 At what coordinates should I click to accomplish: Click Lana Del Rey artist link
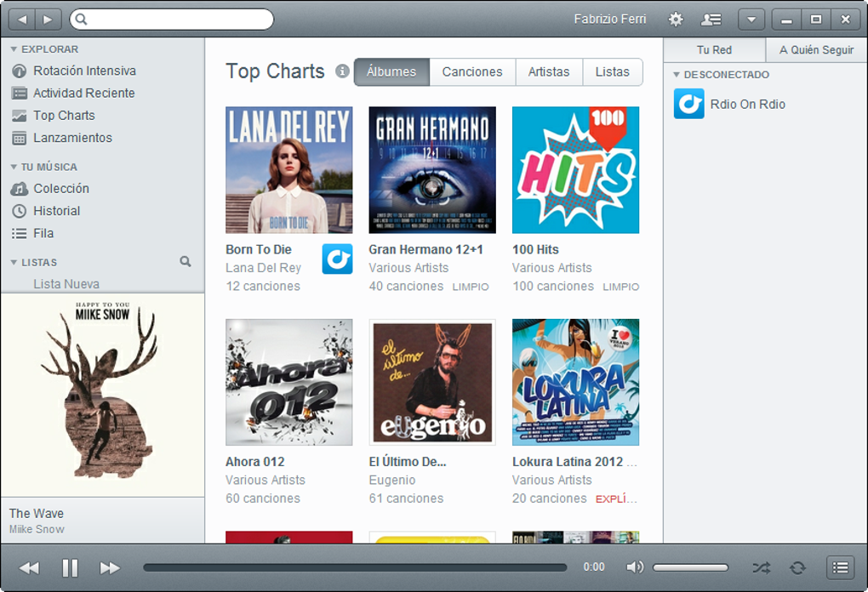point(264,268)
